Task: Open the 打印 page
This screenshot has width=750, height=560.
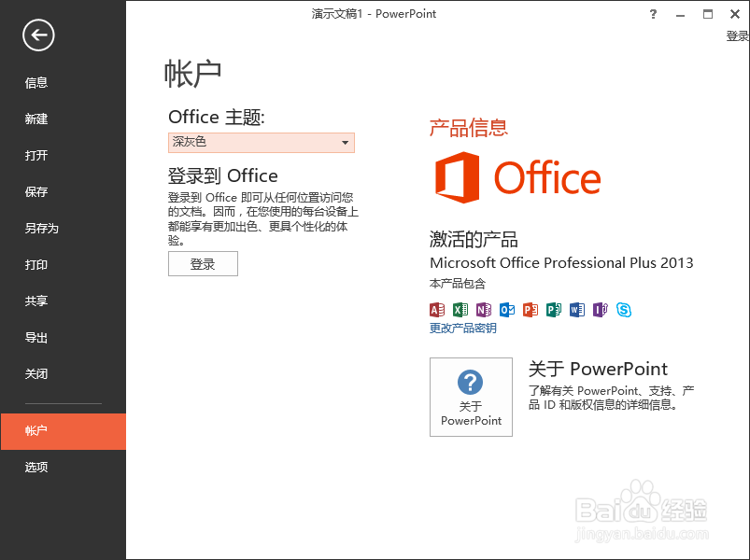Action: (64, 265)
